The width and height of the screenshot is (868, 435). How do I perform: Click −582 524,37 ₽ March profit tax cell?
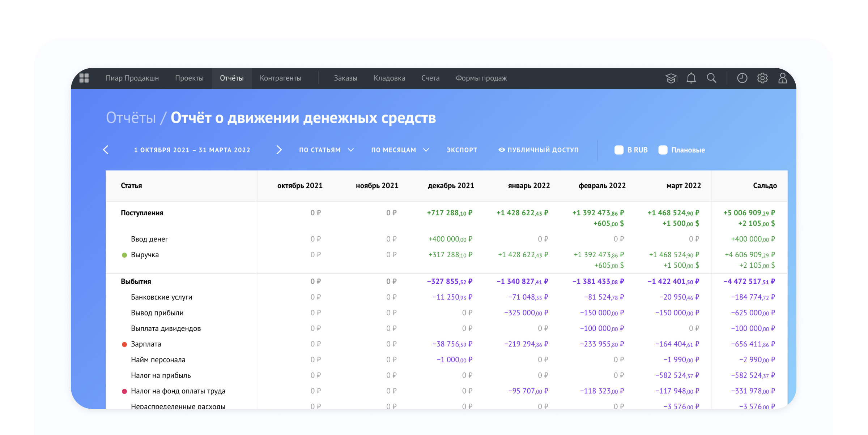pyautogui.click(x=677, y=375)
